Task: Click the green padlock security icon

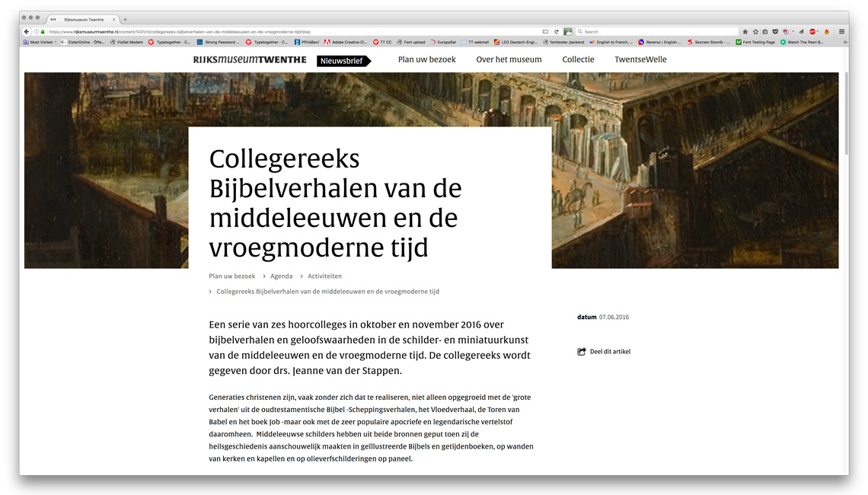Action: [43, 31]
